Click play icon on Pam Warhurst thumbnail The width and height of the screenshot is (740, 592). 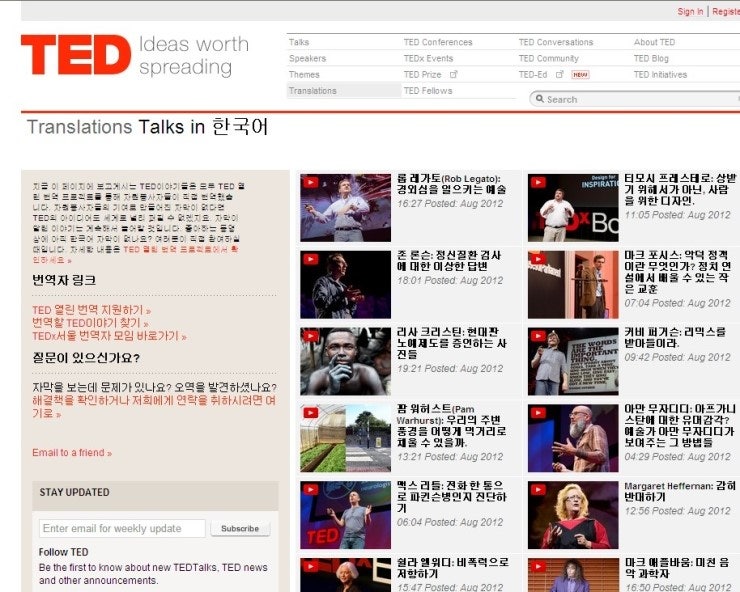coord(310,413)
